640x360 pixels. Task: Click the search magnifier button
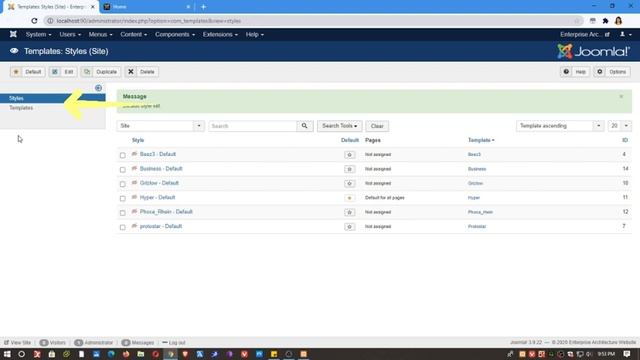pyautogui.click(x=304, y=126)
